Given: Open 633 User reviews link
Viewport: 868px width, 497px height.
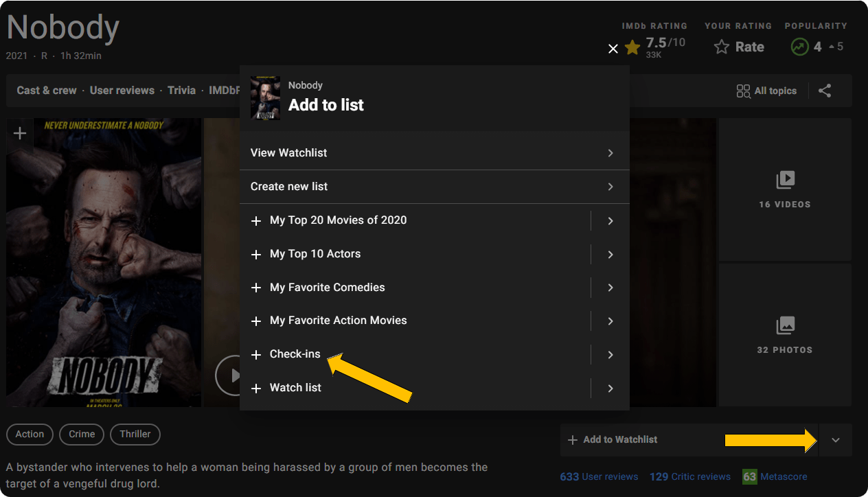Looking at the screenshot, I should pos(599,476).
